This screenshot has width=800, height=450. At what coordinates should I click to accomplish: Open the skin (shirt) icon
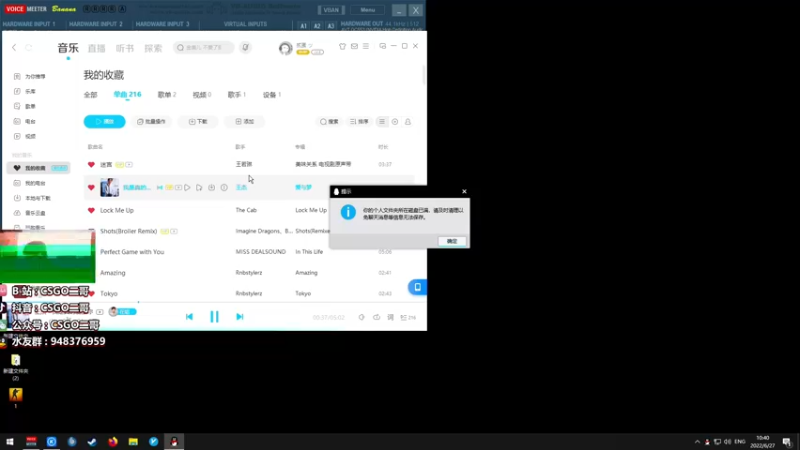[342, 46]
